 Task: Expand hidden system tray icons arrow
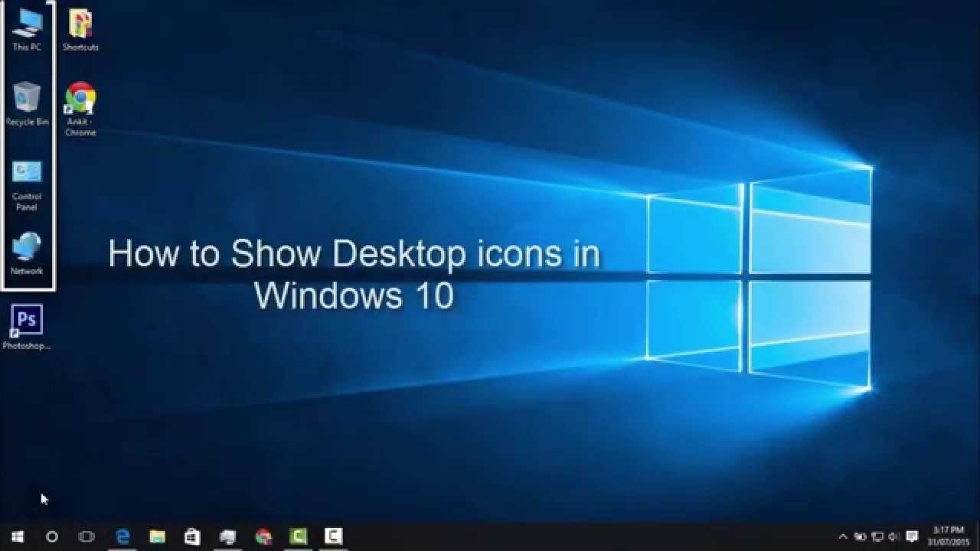(x=843, y=536)
